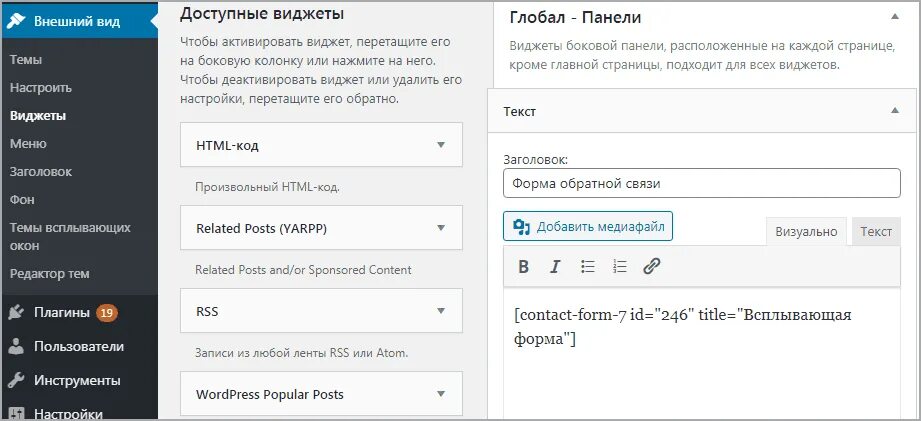The height and width of the screenshot is (421, 921).
Task: Expand the WordPress Popular Posts widget
Action: point(441,393)
